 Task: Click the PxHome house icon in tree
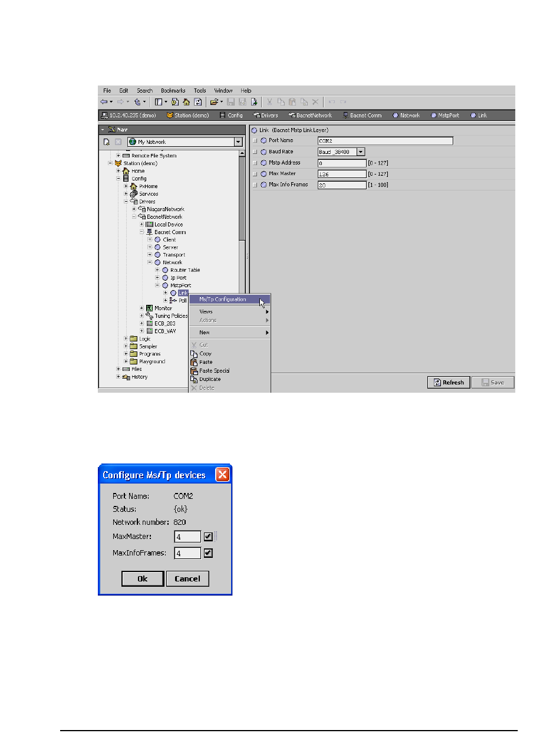click(x=134, y=186)
